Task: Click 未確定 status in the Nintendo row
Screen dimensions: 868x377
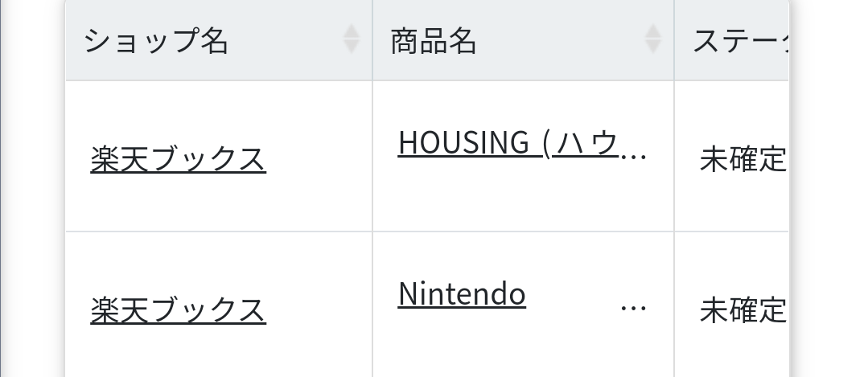Action: [743, 310]
